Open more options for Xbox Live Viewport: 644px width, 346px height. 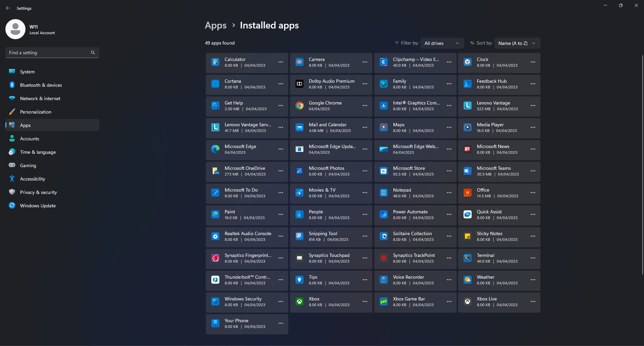[x=533, y=301]
